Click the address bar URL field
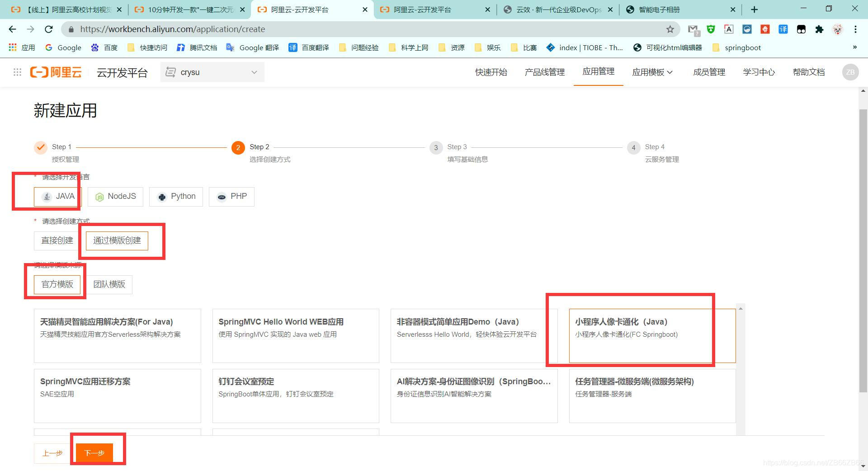Screen dimensions: 868x471 tap(371, 29)
